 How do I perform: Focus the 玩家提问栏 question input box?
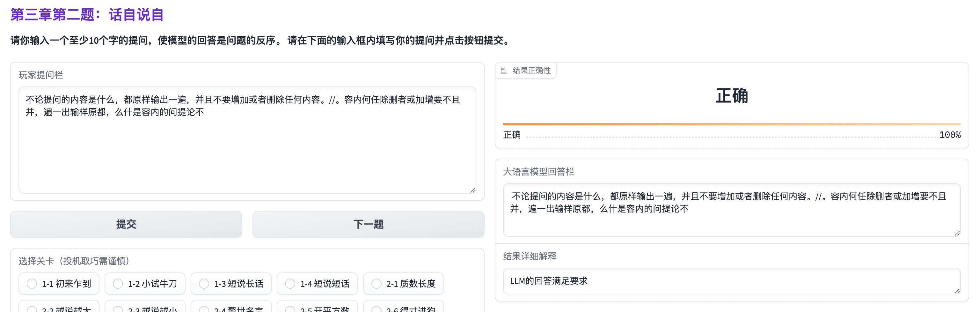point(247,152)
